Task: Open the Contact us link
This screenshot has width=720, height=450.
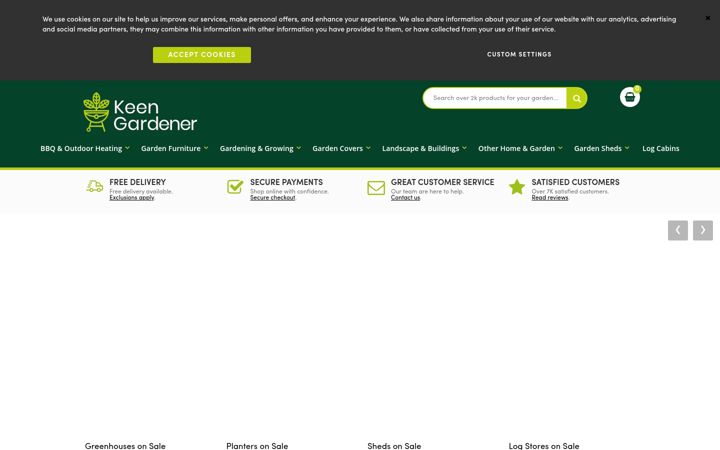Action: pyautogui.click(x=405, y=197)
